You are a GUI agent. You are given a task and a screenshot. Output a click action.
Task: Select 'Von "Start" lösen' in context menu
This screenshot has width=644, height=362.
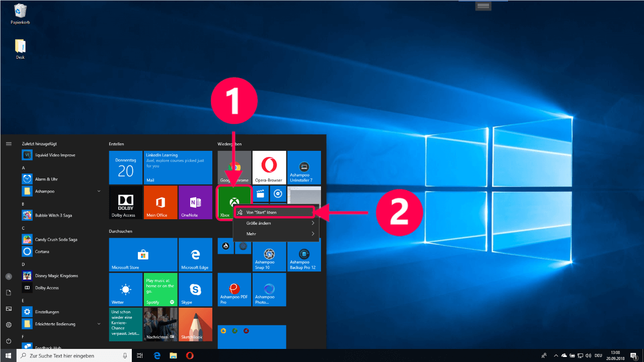pyautogui.click(x=276, y=212)
